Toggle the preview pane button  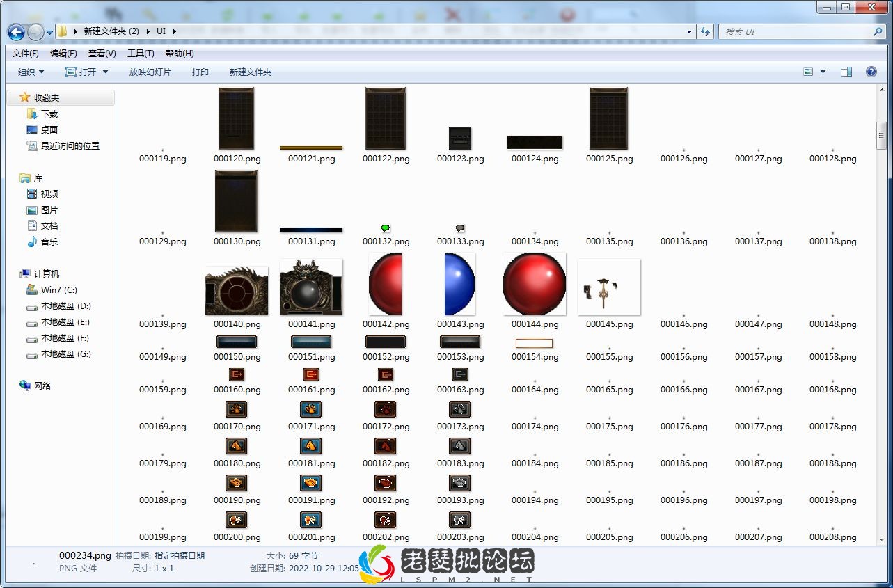point(846,72)
